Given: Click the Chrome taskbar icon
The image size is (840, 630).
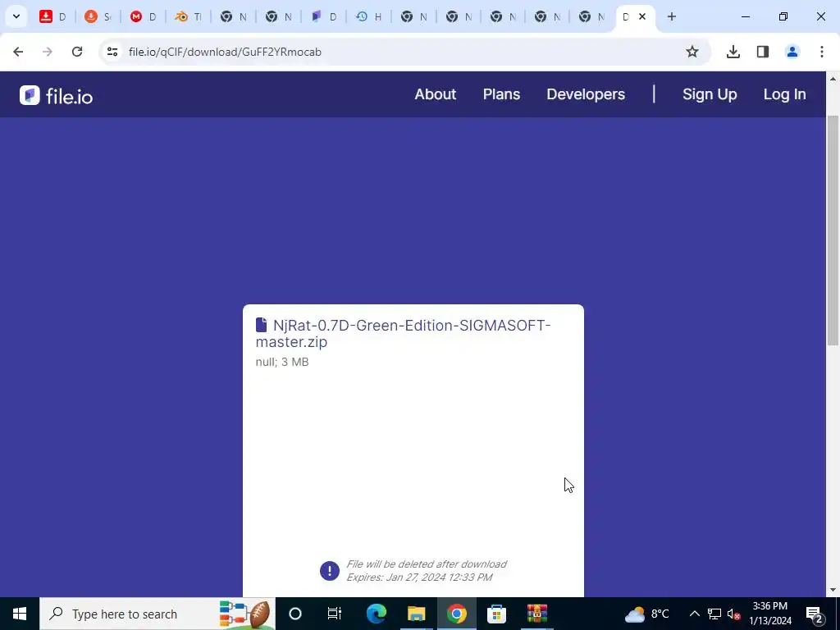Looking at the screenshot, I should [456, 614].
